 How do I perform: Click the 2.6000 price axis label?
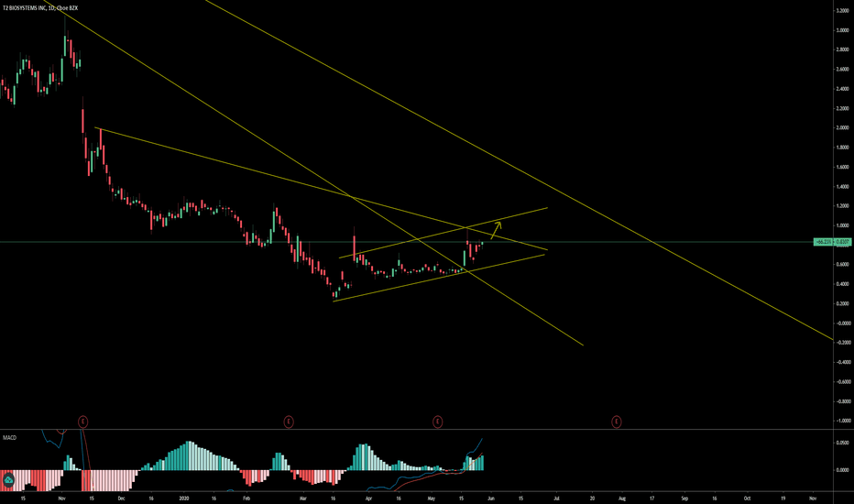point(842,70)
